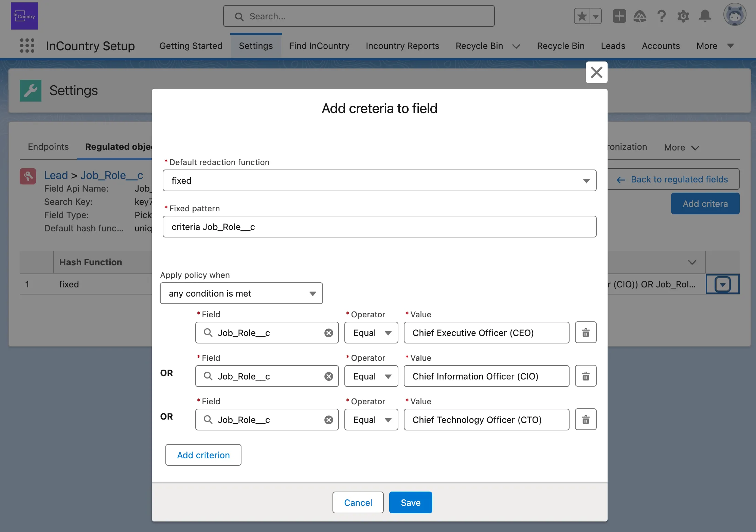Save the criteria settings
The width and height of the screenshot is (756, 532).
(x=410, y=502)
